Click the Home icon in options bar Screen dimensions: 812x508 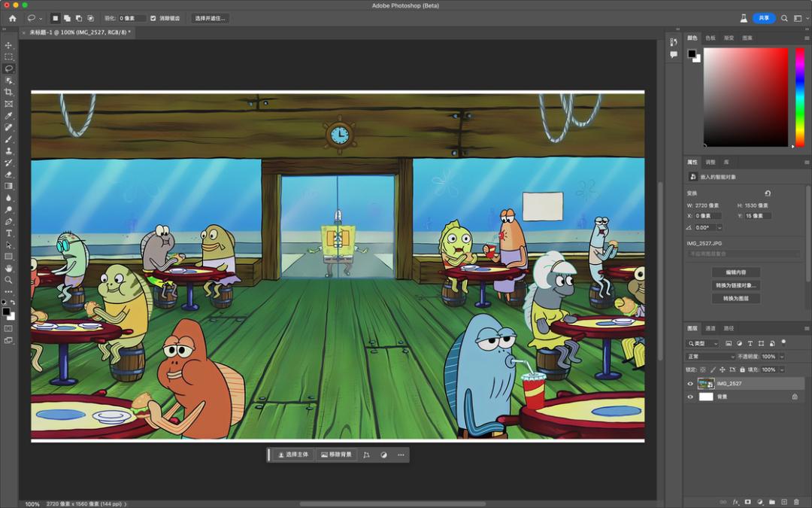point(13,18)
